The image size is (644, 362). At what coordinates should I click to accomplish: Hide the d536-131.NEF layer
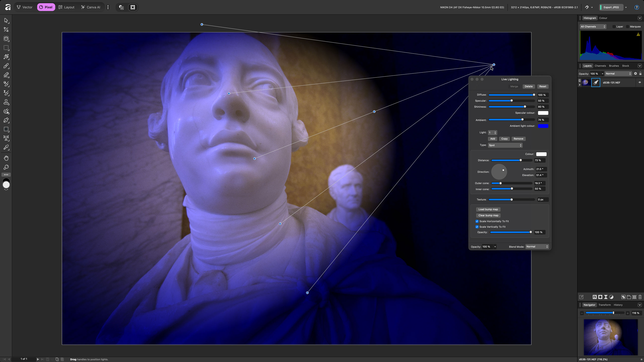click(640, 82)
